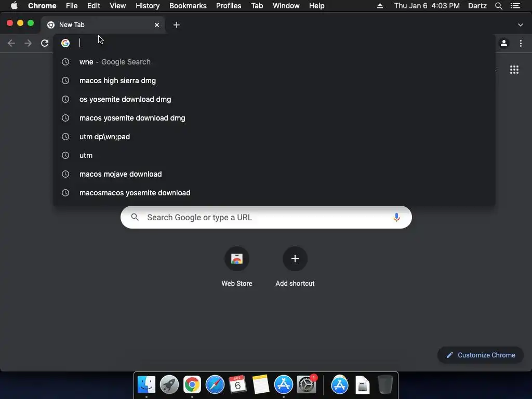The image size is (532, 399).
Task: Click the Dartz user name in the menu bar
Action: [477, 6]
